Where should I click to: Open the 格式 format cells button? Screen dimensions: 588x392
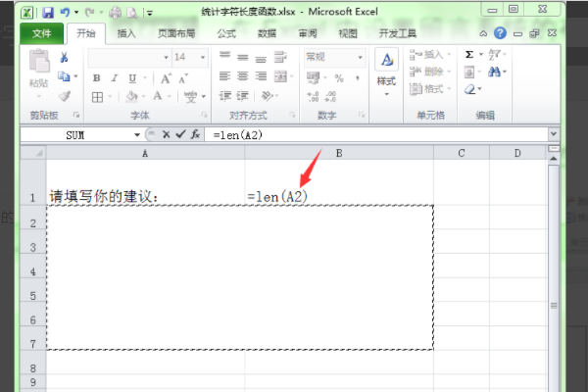(430, 89)
